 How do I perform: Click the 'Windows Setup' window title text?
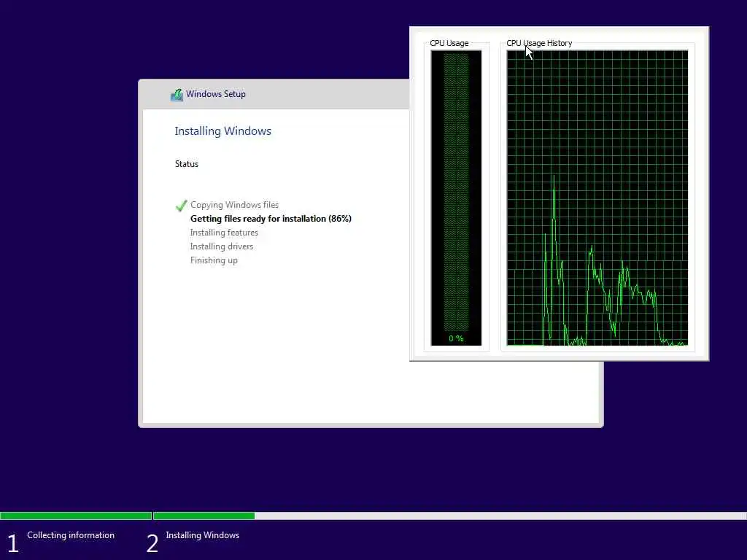point(215,94)
